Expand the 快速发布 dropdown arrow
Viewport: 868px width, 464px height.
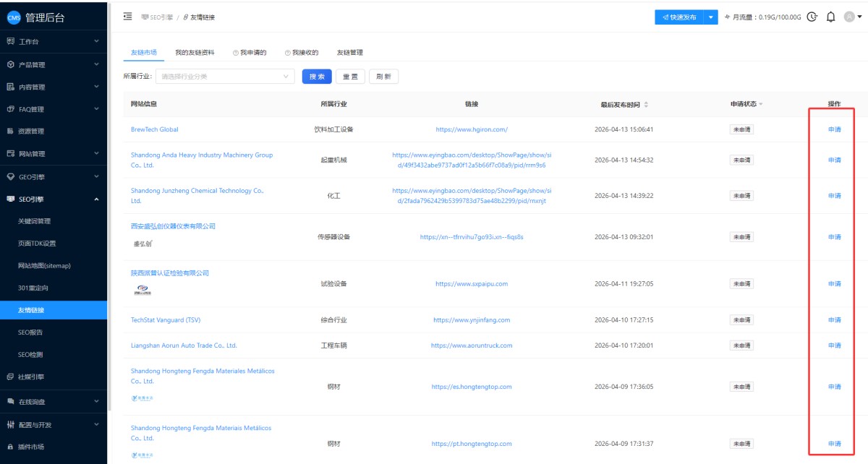click(x=711, y=17)
